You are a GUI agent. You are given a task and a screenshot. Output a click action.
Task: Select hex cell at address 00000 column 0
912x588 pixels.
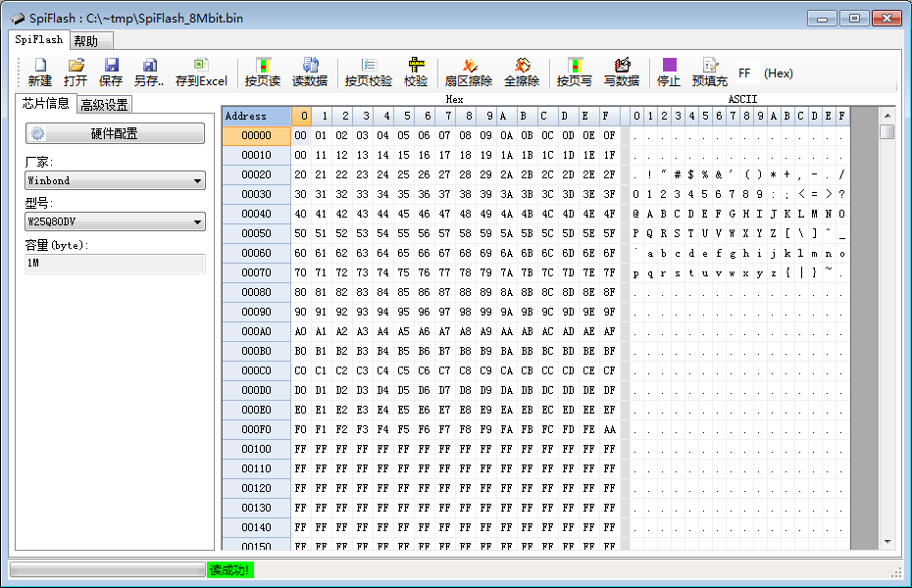click(301, 135)
